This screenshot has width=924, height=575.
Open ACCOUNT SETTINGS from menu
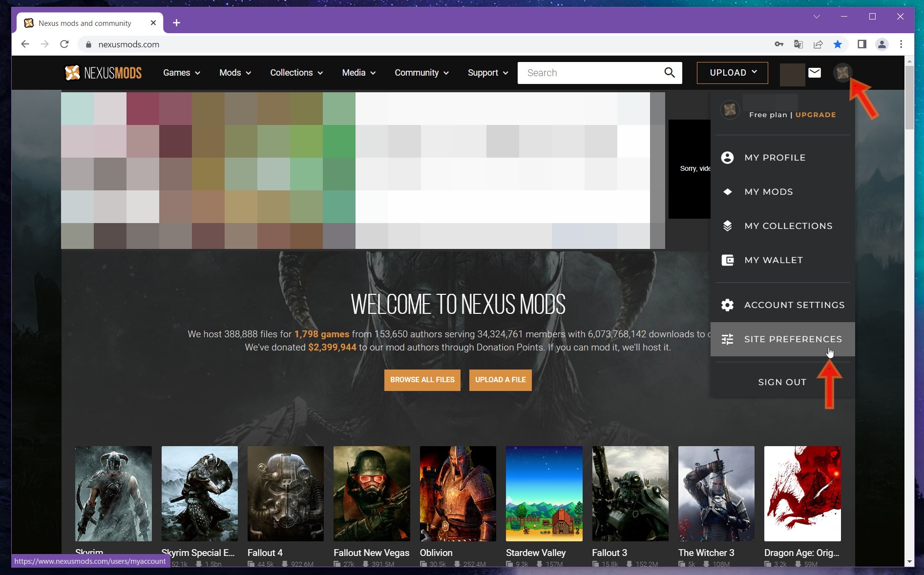tap(783, 305)
